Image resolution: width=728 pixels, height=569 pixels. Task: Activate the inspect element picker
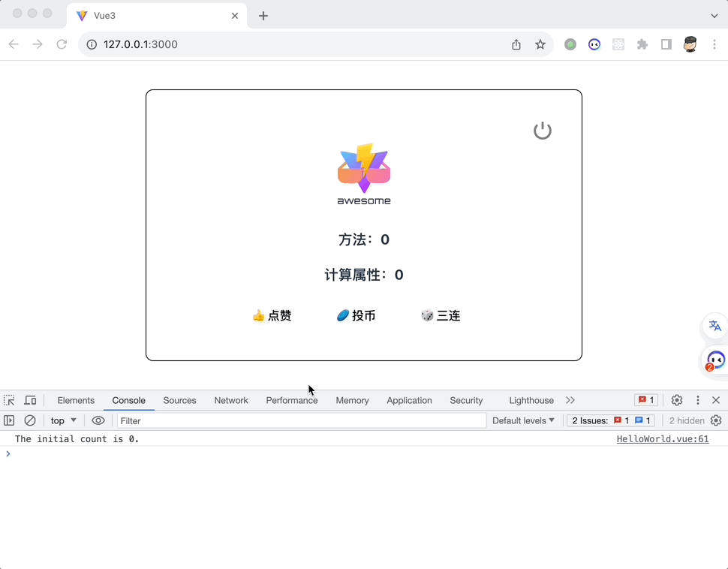[9, 400]
